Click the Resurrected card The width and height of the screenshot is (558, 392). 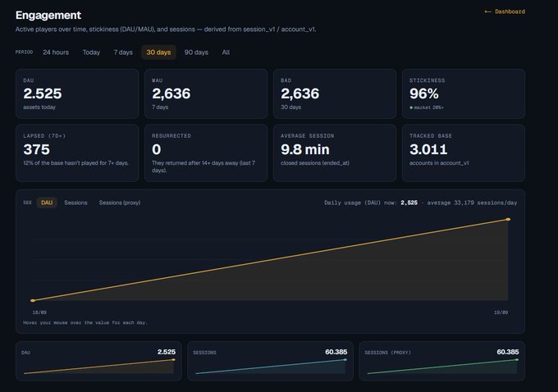point(206,153)
